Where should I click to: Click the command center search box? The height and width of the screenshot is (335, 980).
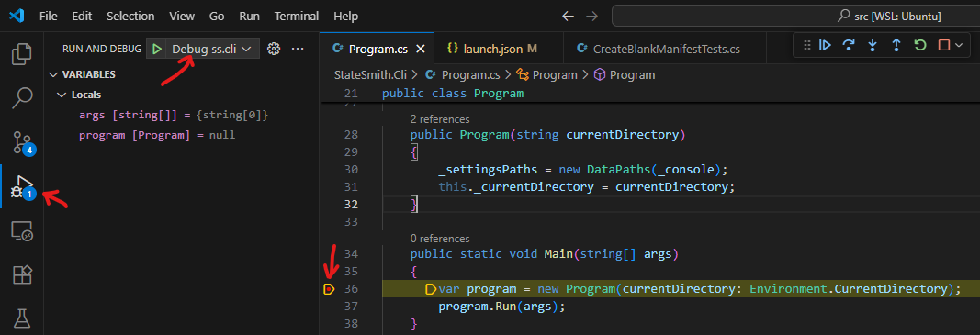coord(795,17)
